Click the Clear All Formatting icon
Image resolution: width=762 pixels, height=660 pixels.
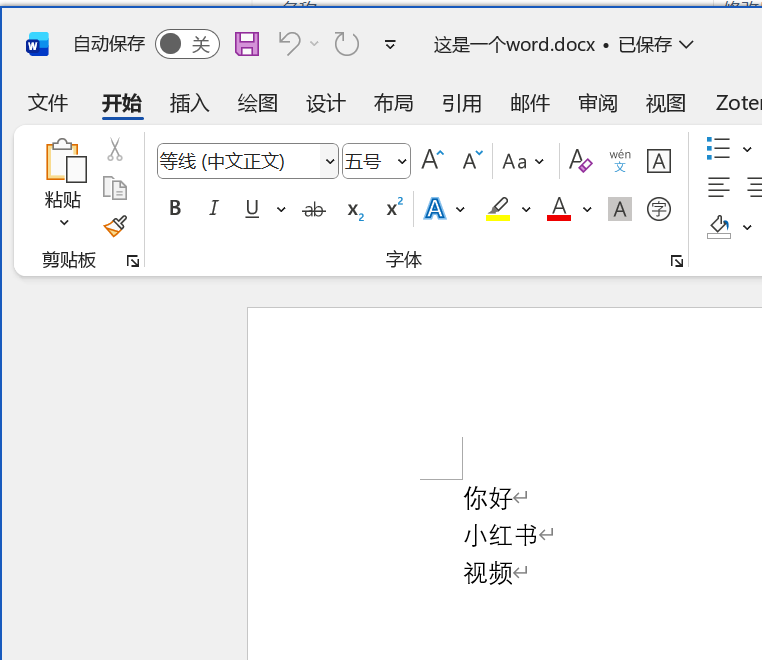[580, 161]
